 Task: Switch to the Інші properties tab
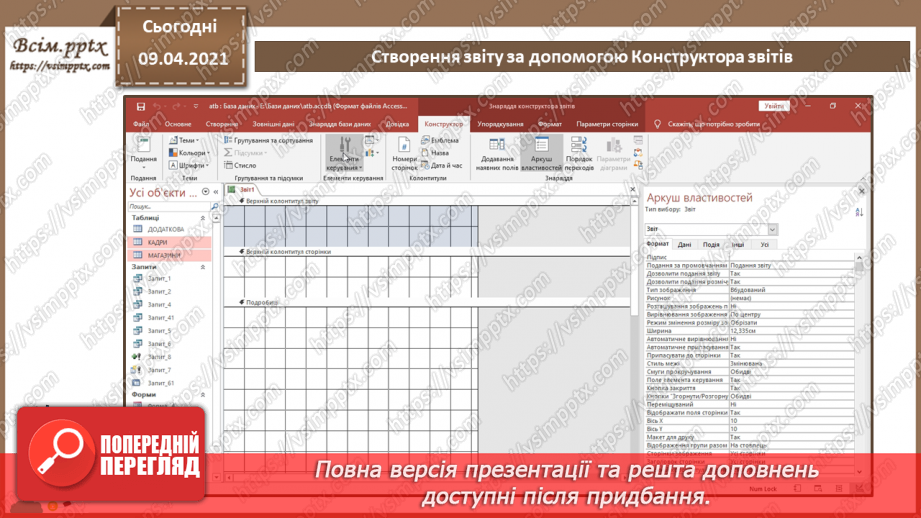738,244
